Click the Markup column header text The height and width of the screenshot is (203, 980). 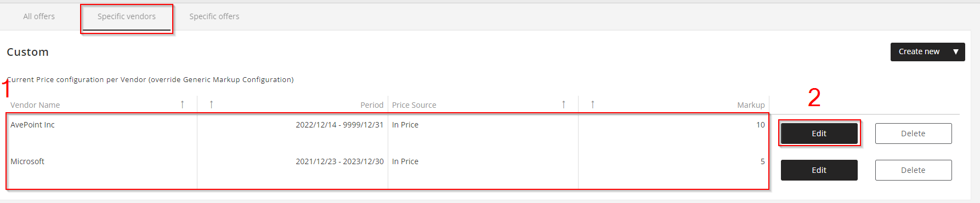[751, 105]
